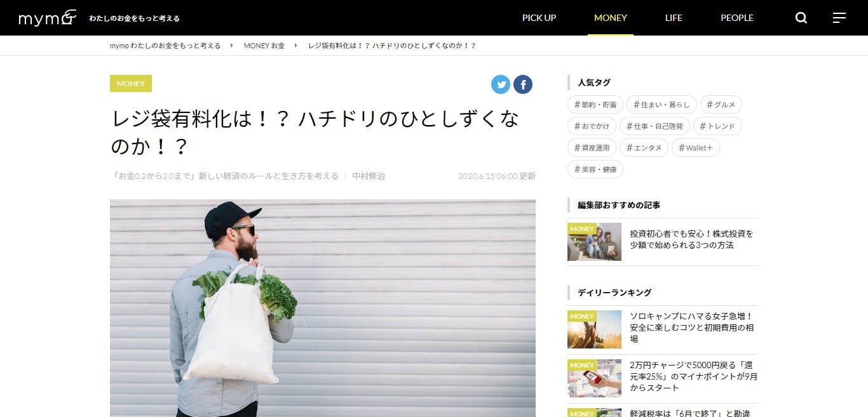This screenshot has width=868, height=417.
Task: Open the Wallet+ tag
Action: 696,148
